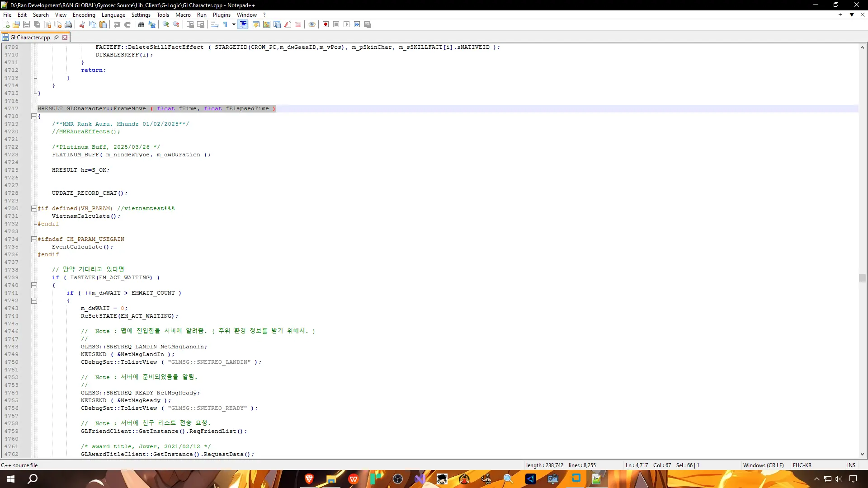Viewport: 868px width, 488px height.
Task: Collapse the #ifndef CH_PARAM_USEGAIN fold marker
Action: (34, 239)
